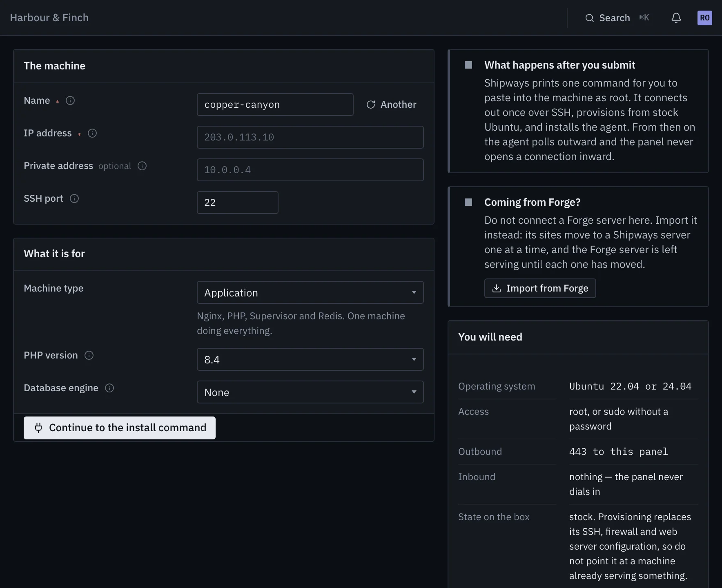
Task: Click the The machine heading
Action: (54, 66)
